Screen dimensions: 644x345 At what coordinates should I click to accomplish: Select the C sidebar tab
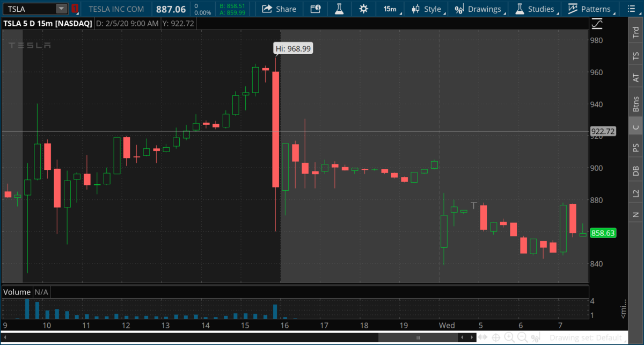tap(636, 127)
